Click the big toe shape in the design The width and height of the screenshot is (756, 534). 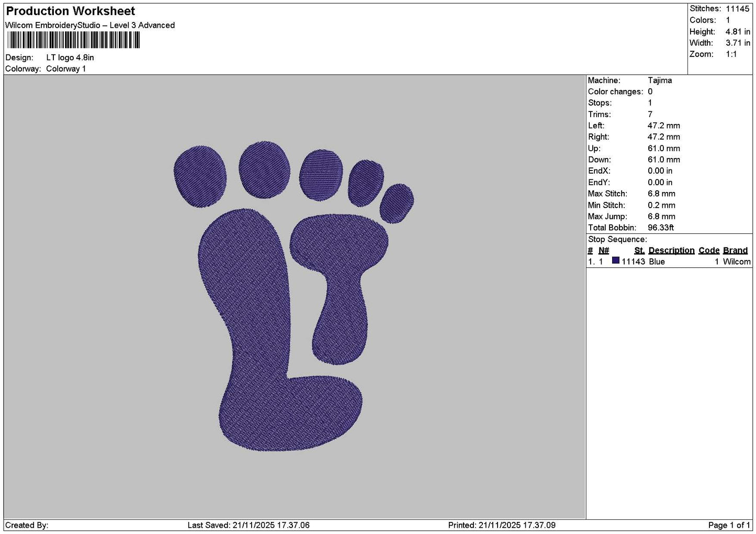click(200, 176)
